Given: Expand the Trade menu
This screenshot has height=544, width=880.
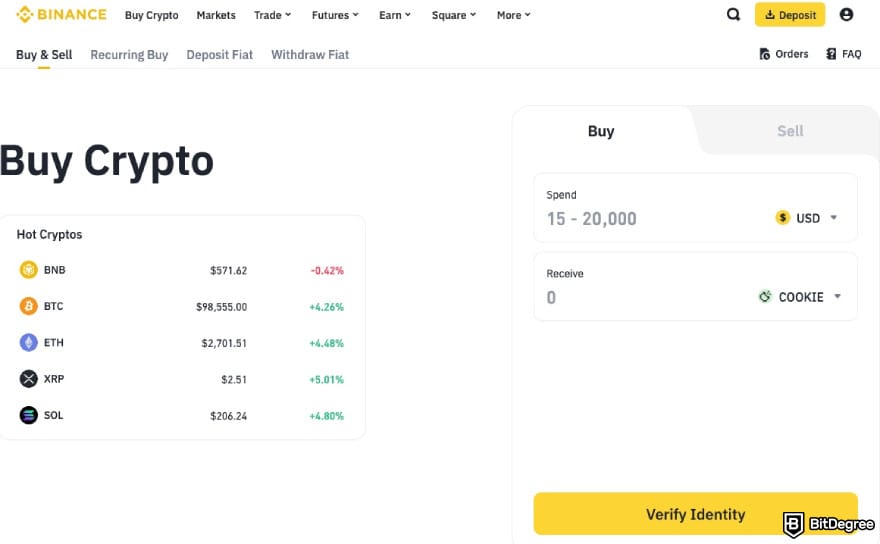Looking at the screenshot, I should (x=272, y=15).
